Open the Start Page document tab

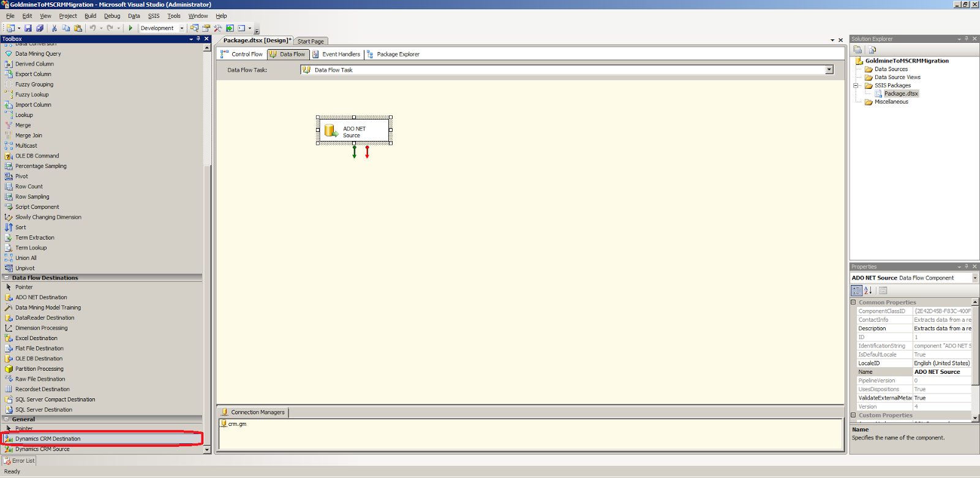coord(311,41)
